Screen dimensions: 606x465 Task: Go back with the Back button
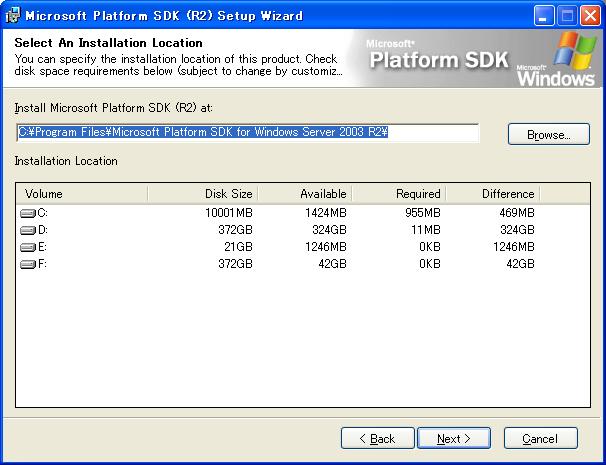coord(377,438)
